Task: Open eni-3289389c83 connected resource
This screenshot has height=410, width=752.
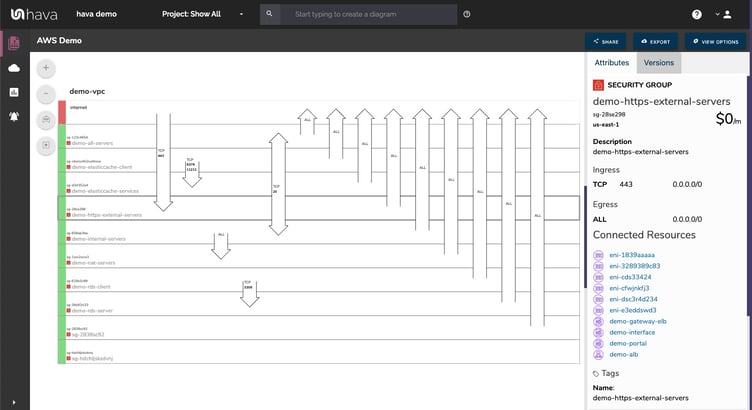Action: (634, 266)
